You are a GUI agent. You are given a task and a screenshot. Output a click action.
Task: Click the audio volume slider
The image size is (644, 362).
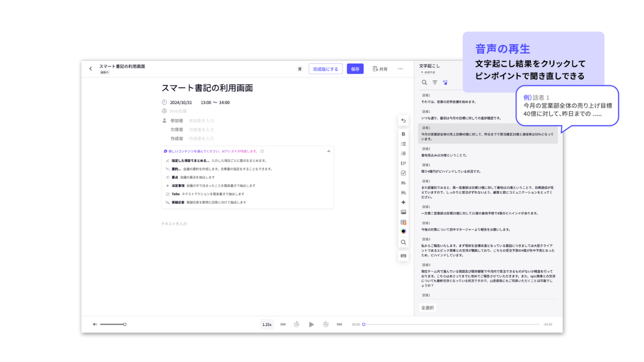(x=113, y=324)
